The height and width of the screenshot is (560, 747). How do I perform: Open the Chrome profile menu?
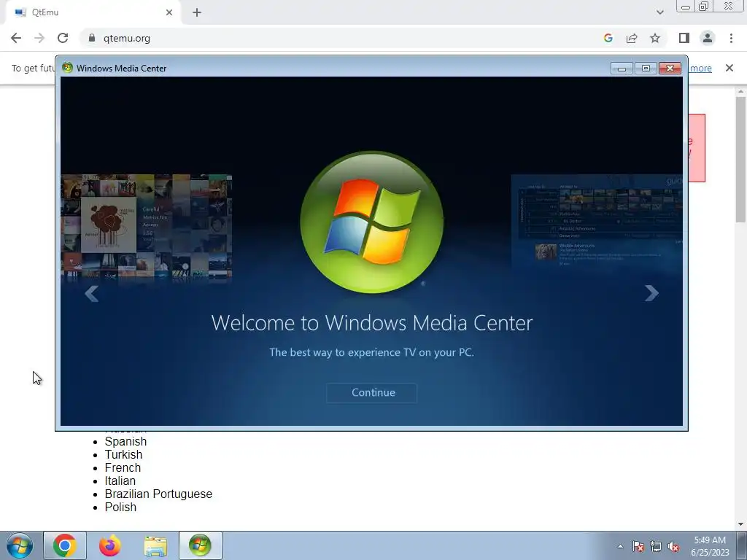pyautogui.click(x=708, y=38)
